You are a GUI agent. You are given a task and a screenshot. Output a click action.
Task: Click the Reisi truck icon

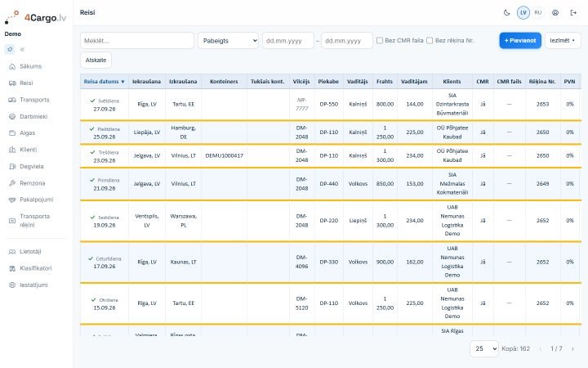coord(12,83)
